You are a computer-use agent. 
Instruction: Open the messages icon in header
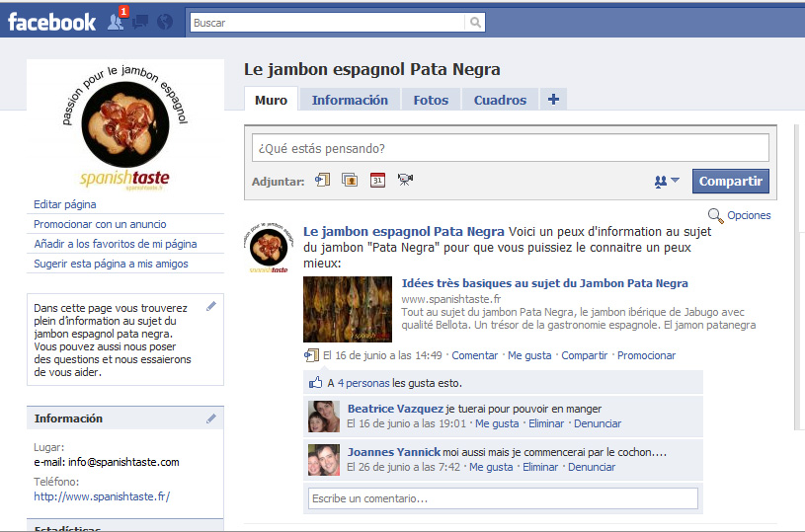point(140,22)
